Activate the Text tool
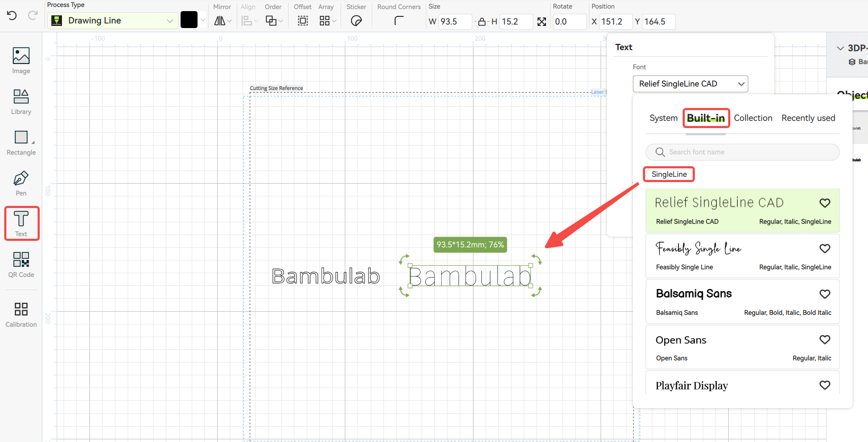 tap(21, 223)
